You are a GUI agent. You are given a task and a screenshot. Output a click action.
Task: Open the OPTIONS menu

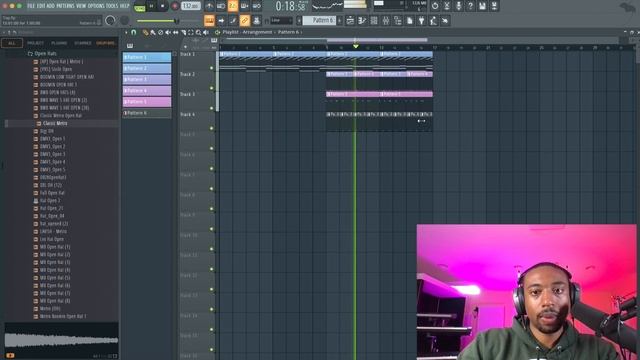click(x=96, y=6)
